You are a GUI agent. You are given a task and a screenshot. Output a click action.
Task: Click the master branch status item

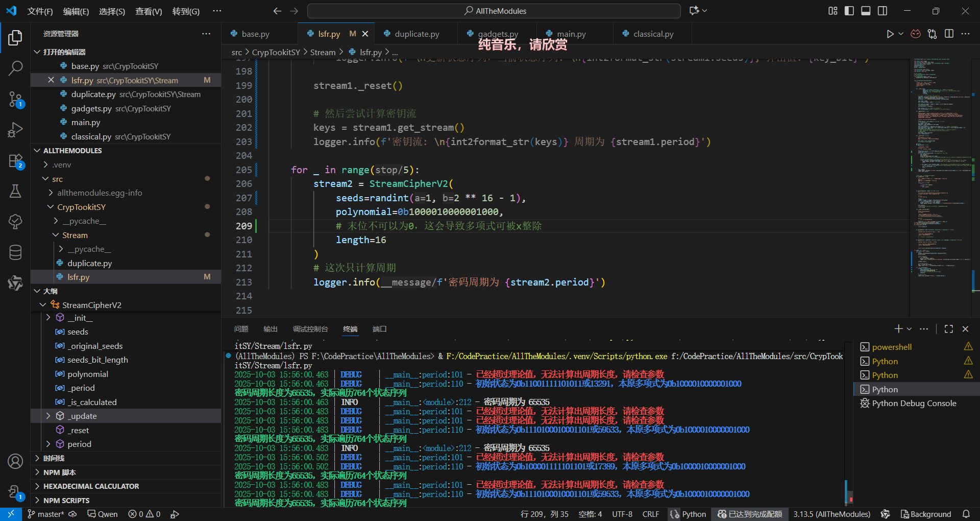point(46,514)
